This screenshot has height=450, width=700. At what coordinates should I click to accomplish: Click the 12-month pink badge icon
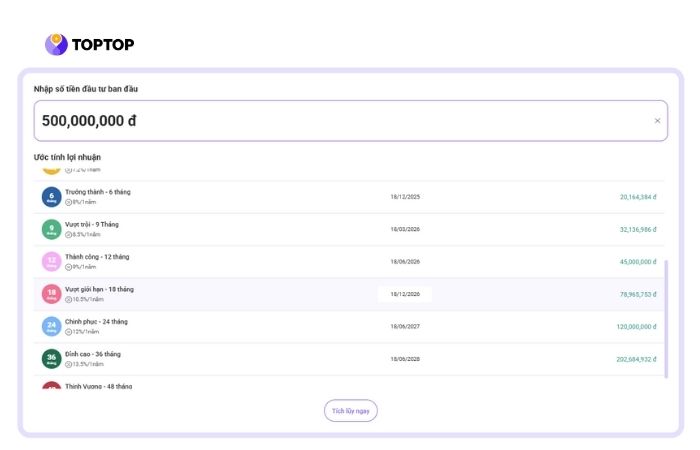click(52, 262)
